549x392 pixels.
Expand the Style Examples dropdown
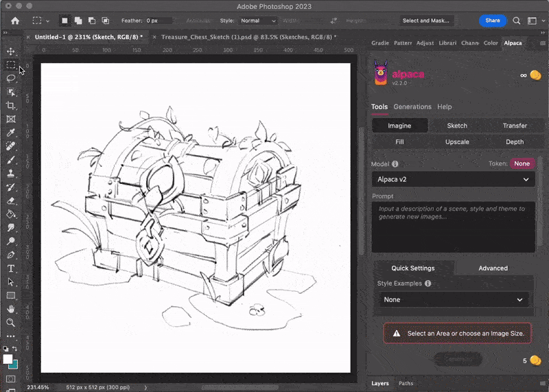(x=453, y=300)
